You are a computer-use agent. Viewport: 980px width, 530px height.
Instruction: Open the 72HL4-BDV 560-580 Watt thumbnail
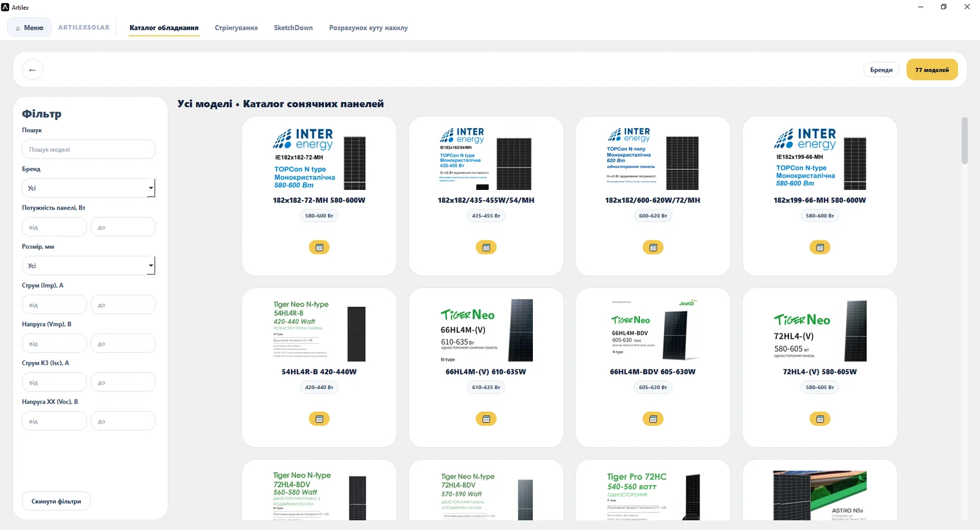tap(319, 495)
